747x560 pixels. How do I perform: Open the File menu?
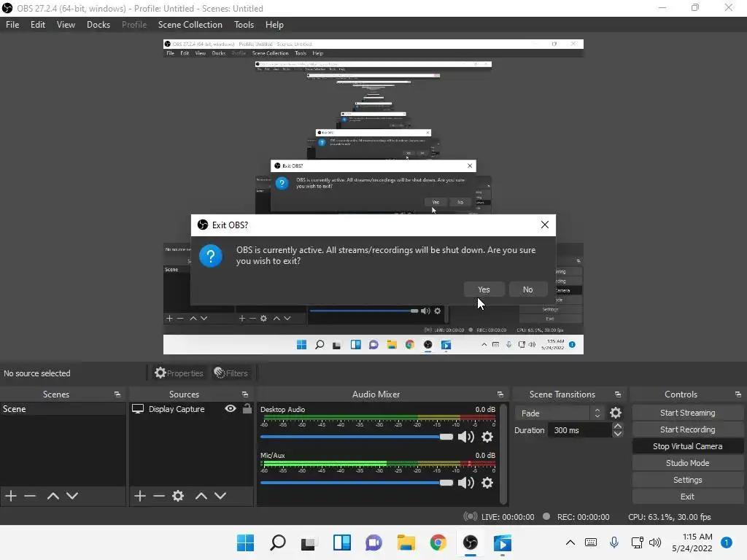click(12, 25)
